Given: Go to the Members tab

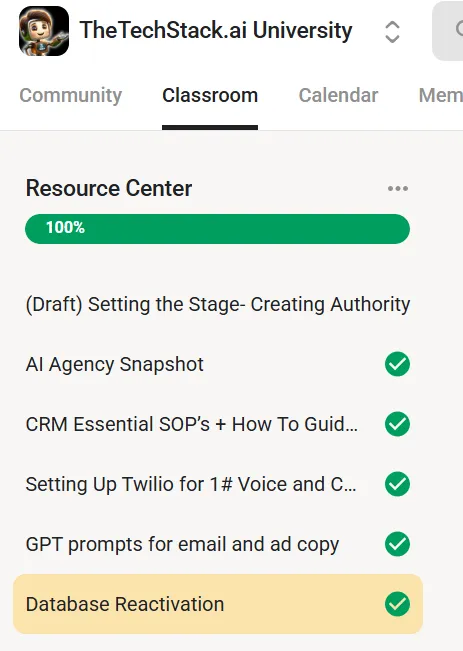Looking at the screenshot, I should pos(441,95).
